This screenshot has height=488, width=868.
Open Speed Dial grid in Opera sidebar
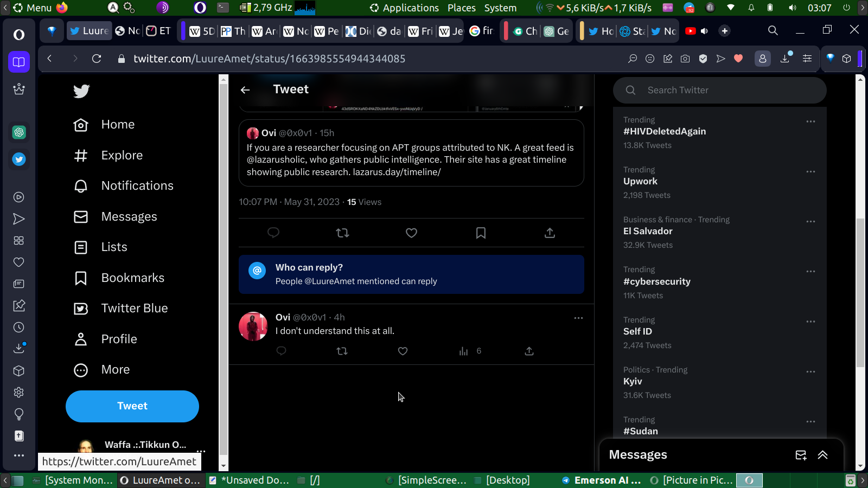pos(19,241)
